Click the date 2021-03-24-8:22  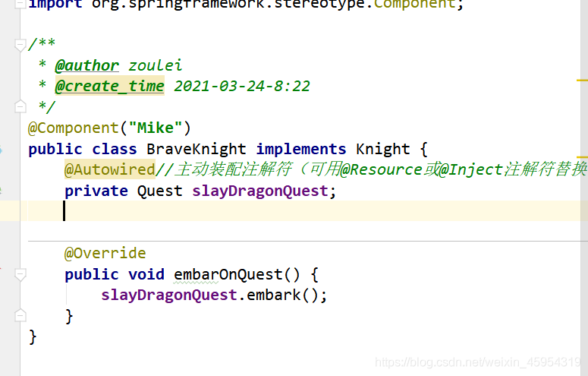tap(242, 87)
